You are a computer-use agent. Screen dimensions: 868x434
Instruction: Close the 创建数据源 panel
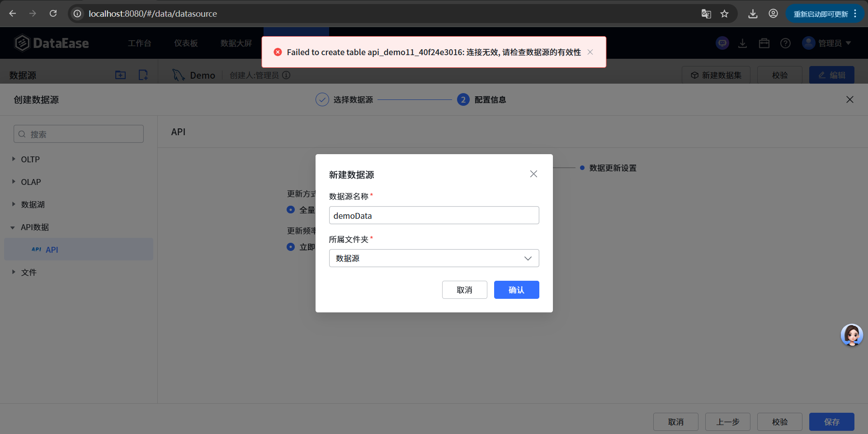[x=849, y=99]
